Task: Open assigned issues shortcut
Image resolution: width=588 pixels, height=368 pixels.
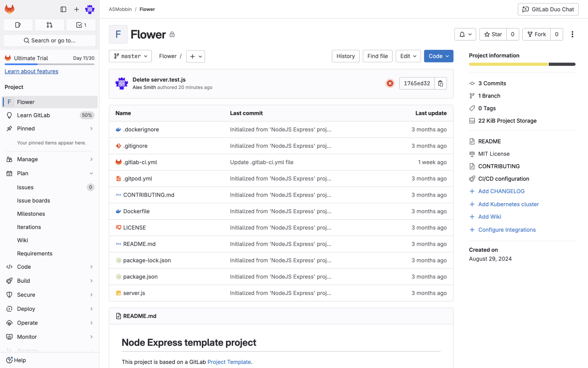Action: coord(18,25)
